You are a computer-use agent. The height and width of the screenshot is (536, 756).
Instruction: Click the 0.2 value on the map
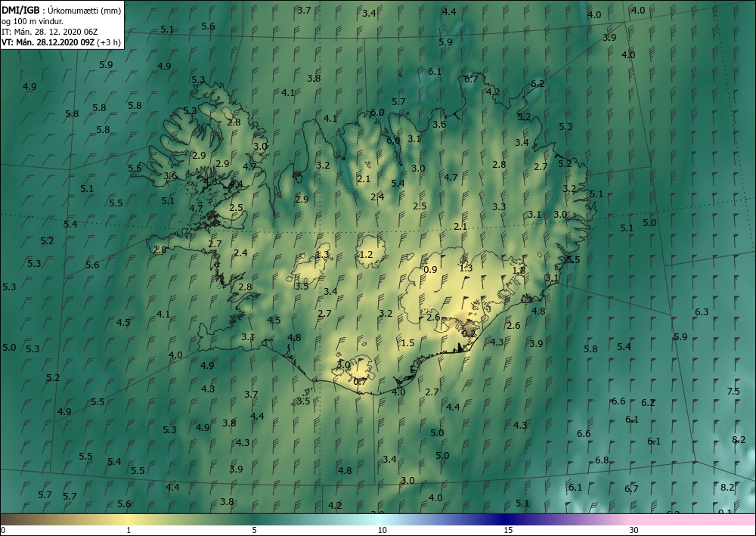[469, 333]
